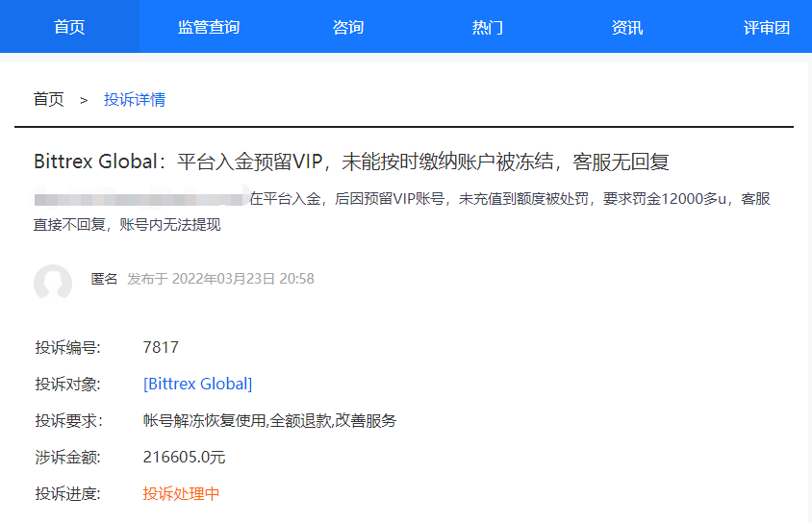Open the 咨询 navigation tab
The height and width of the screenshot is (523, 812).
coord(348,27)
